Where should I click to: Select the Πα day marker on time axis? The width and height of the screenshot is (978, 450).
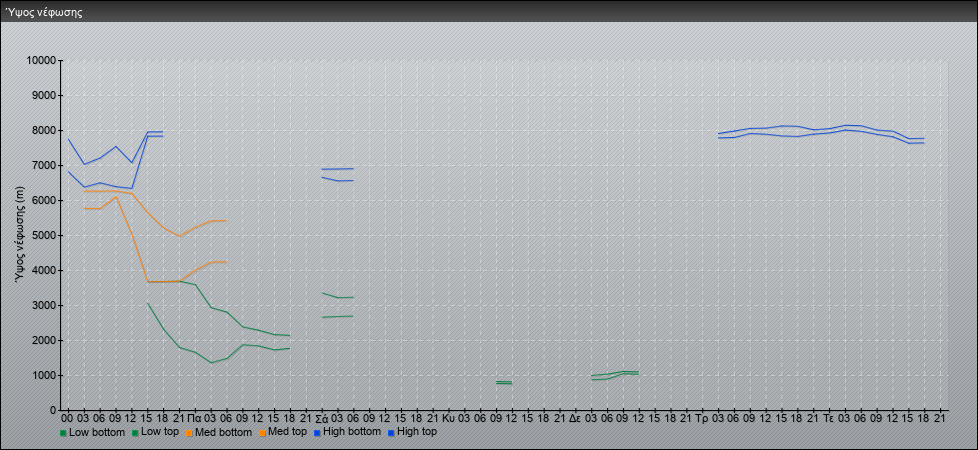(x=195, y=417)
